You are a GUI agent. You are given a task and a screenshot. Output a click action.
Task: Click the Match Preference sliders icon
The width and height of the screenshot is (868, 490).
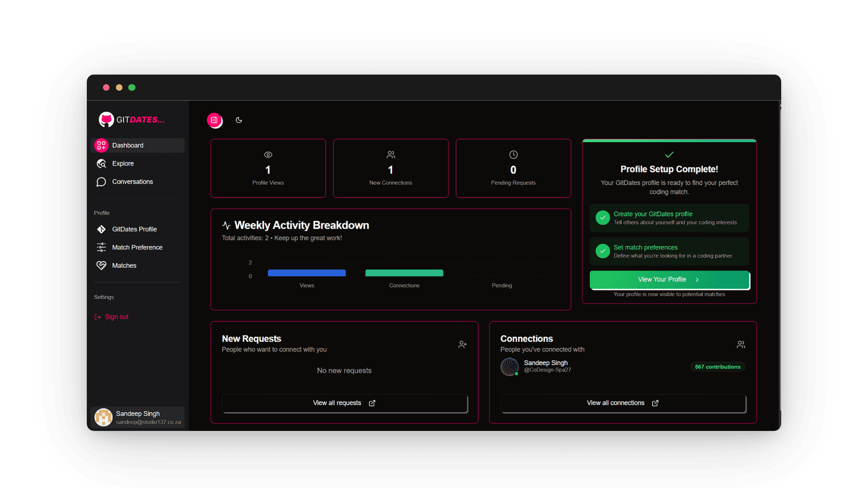101,247
